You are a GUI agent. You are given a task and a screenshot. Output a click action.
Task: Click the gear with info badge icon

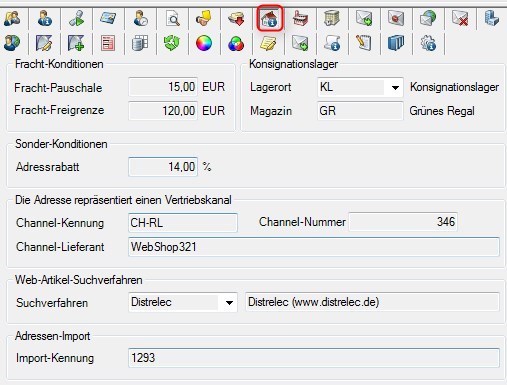point(428,43)
